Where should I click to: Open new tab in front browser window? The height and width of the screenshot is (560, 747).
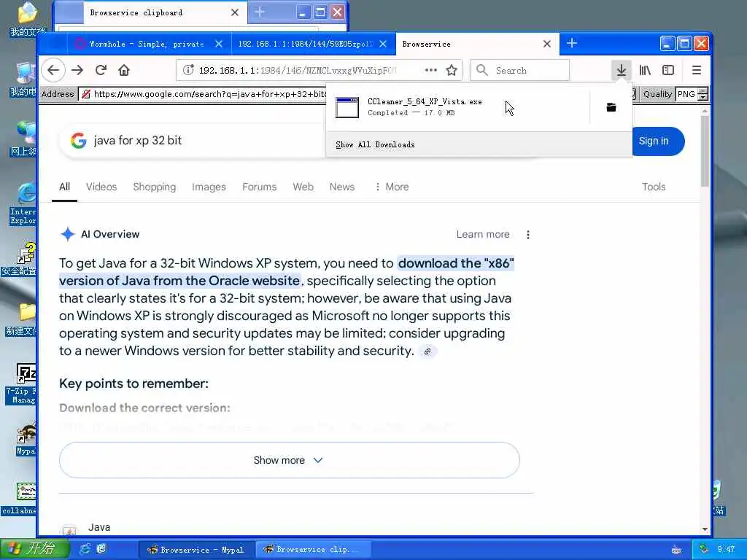(572, 43)
